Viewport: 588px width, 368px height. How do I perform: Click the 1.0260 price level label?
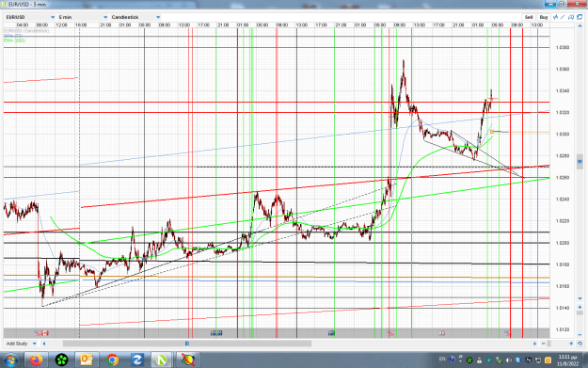tap(563, 178)
